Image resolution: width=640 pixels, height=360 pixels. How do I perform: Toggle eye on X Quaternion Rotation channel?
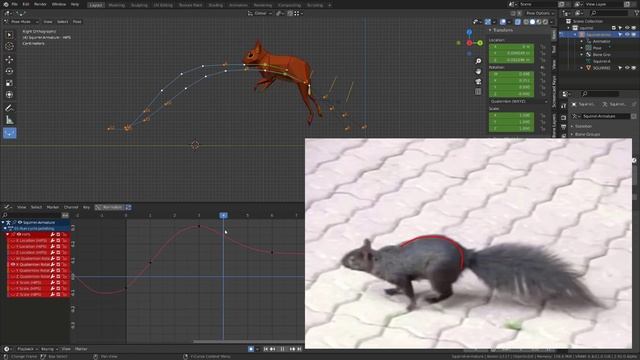[13, 264]
